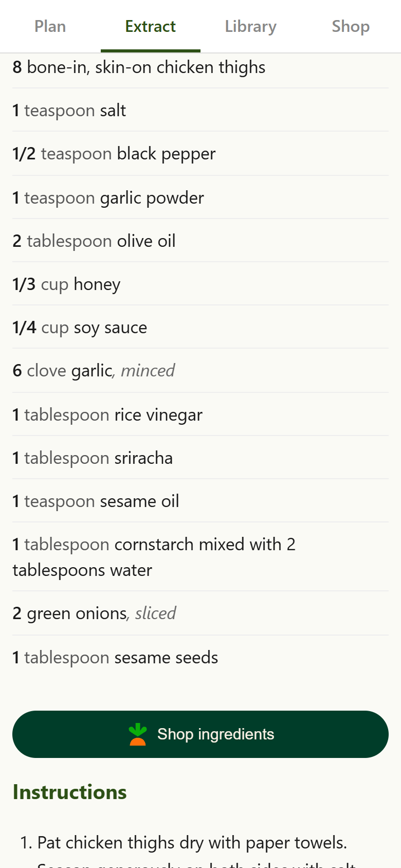Tap the cornstarch mixed with water ingredient
The image size is (401, 868).
point(154,557)
